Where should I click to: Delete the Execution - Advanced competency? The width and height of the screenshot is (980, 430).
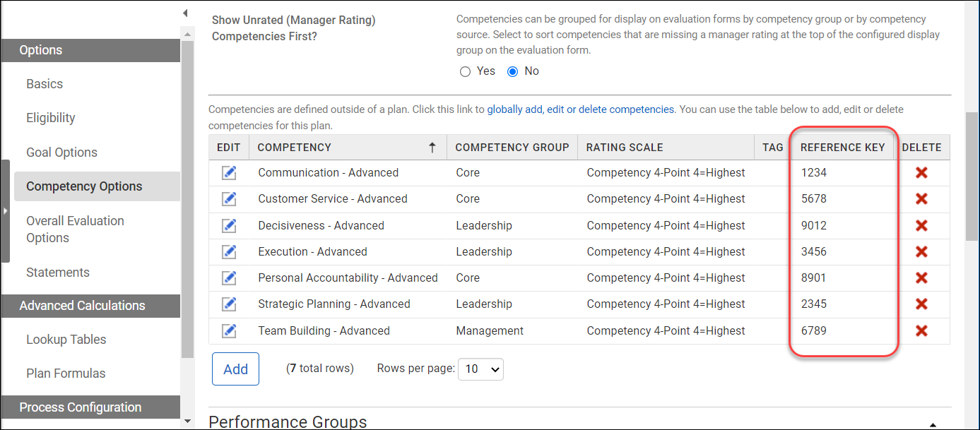pos(922,251)
